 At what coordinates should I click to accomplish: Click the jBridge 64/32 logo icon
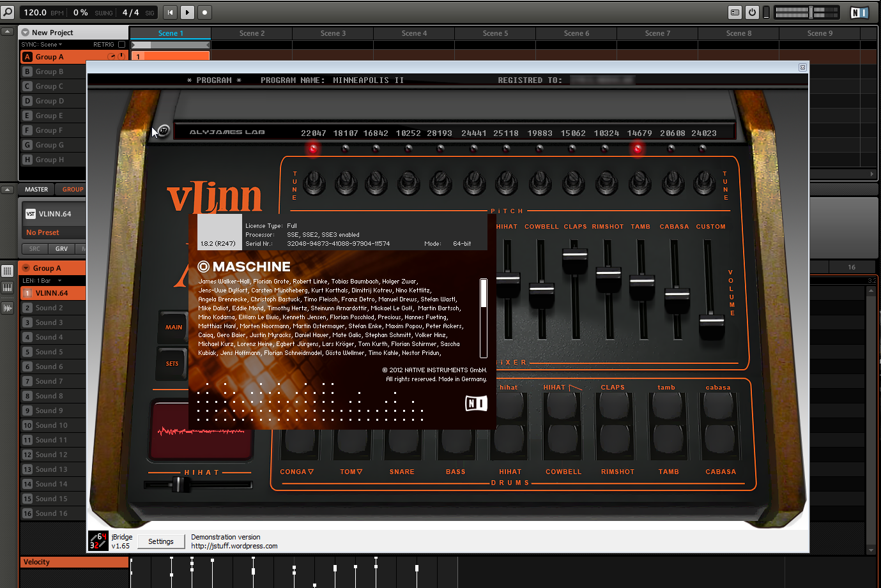coord(98,541)
